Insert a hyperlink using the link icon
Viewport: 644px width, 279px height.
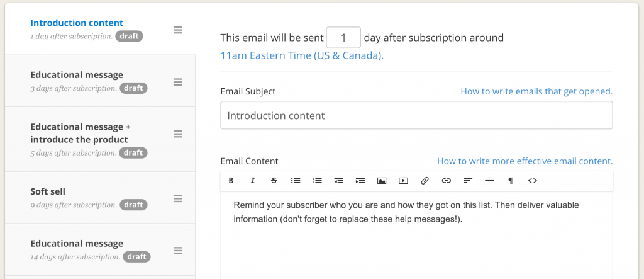coord(446,181)
